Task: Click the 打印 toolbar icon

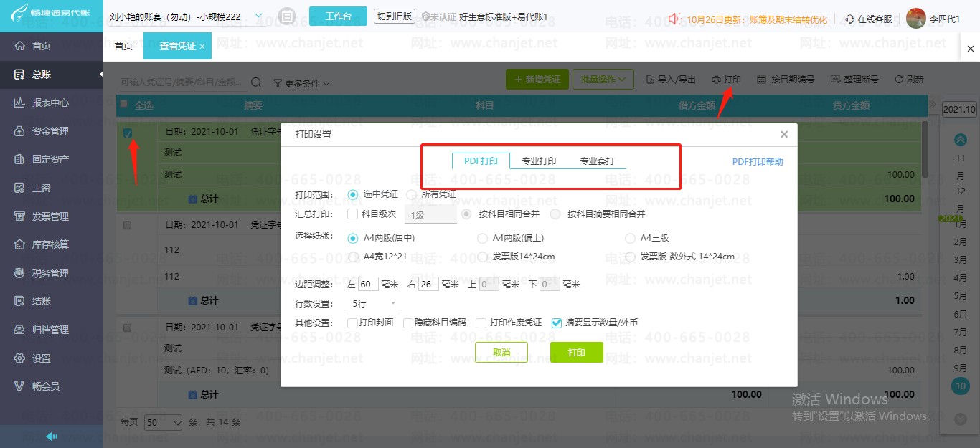Action: click(x=726, y=79)
